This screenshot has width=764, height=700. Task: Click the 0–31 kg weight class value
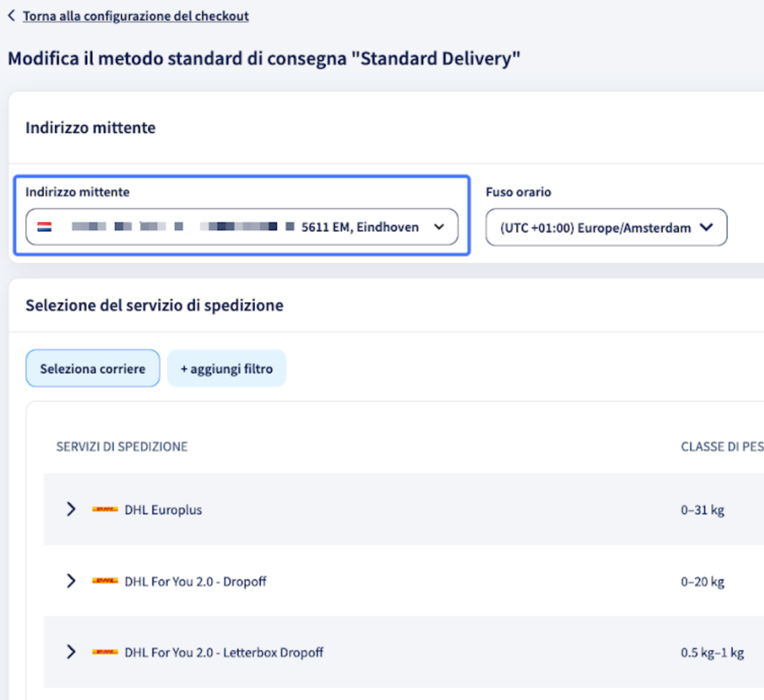[703, 510]
